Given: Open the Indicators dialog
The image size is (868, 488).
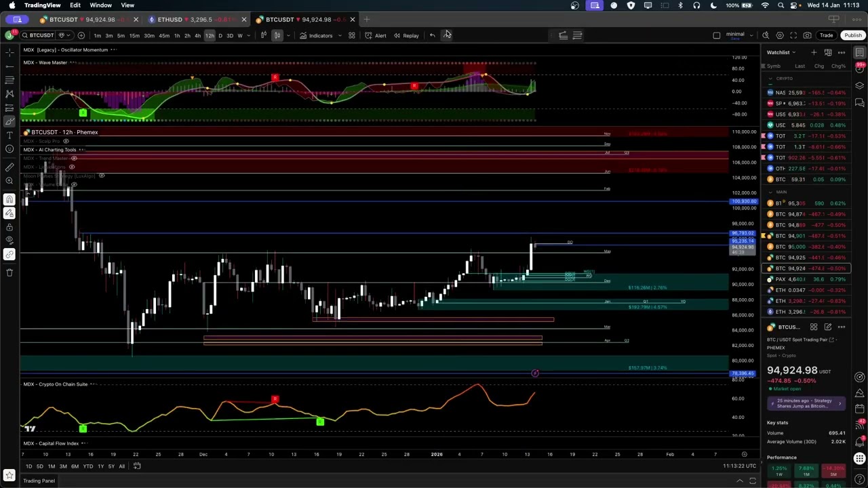Looking at the screenshot, I should click(x=317, y=35).
